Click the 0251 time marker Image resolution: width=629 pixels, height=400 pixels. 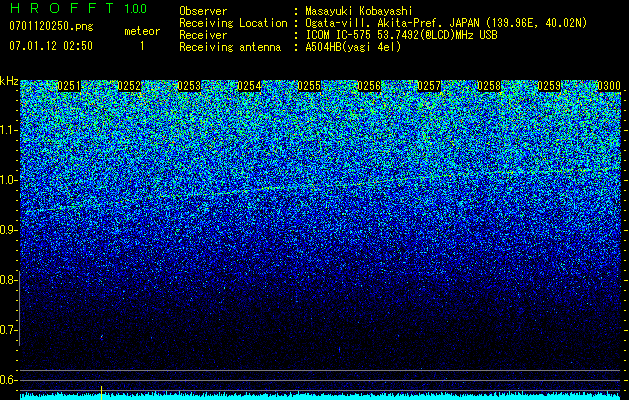point(69,86)
